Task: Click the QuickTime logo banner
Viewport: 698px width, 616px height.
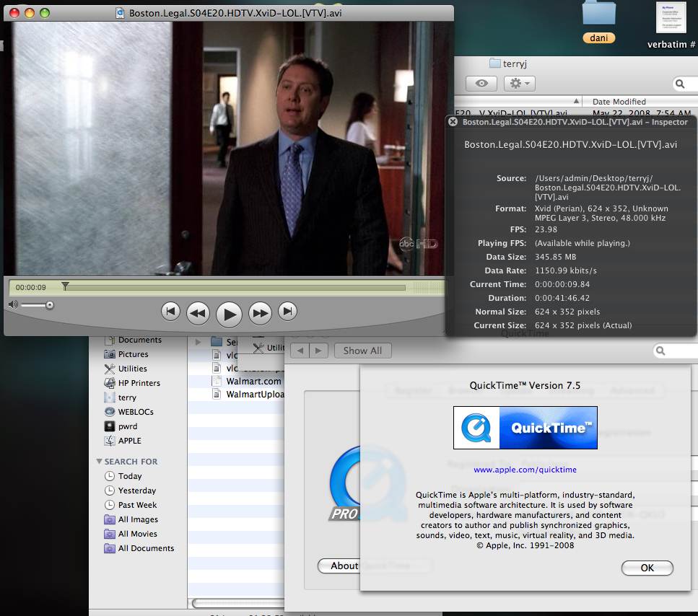Action: click(x=525, y=428)
